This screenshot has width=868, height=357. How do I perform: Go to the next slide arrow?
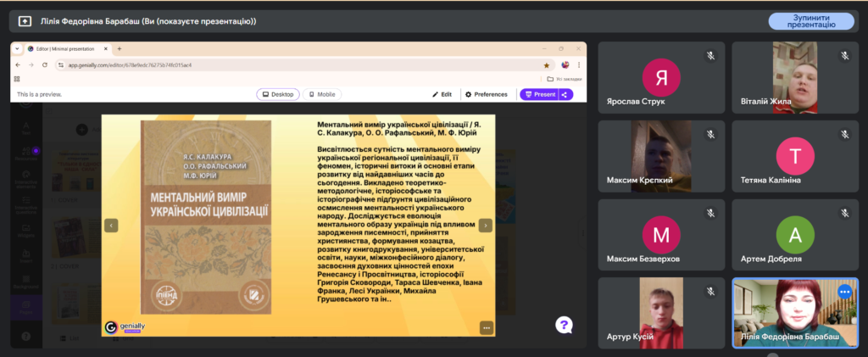tap(485, 226)
